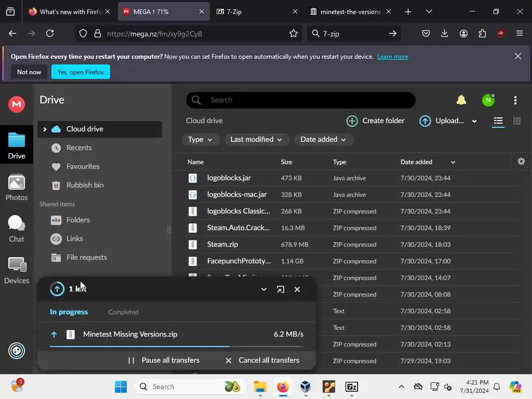The image size is (532, 399).
Task: Open the Last modified filter dropdown
Action: click(256, 139)
